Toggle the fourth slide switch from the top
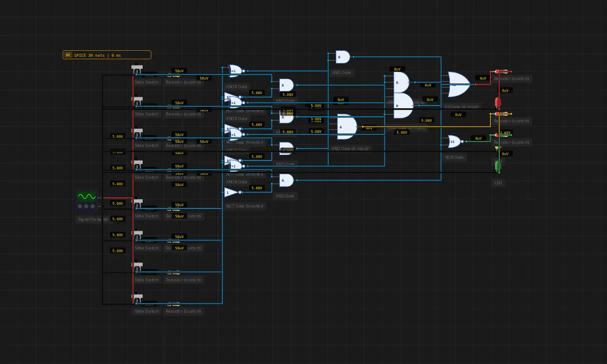The height and width of the screenshot is (364, 607). point(137,164)
